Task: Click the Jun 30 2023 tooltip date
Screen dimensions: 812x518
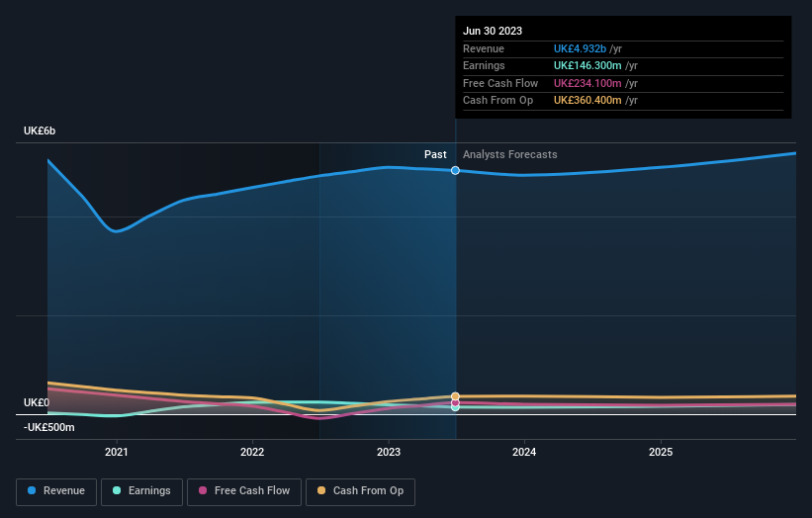Action: pyautogui.click(x=493, y=31)
